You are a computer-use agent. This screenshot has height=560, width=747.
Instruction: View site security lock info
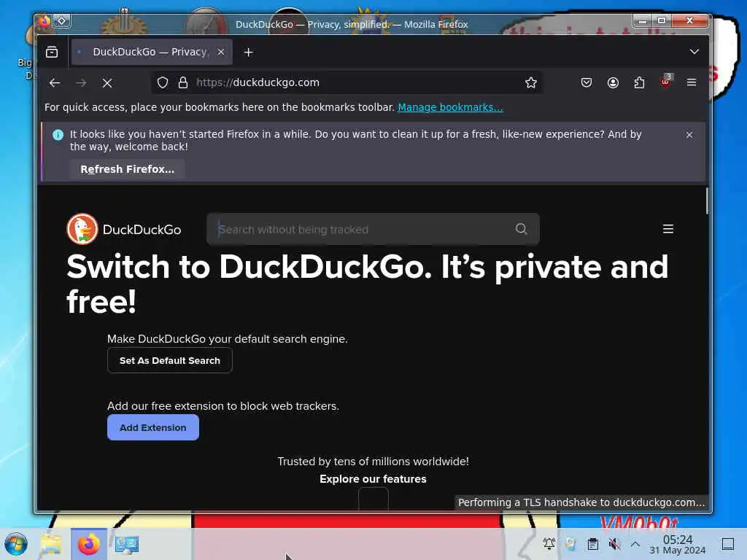click(x=183, y=83)
